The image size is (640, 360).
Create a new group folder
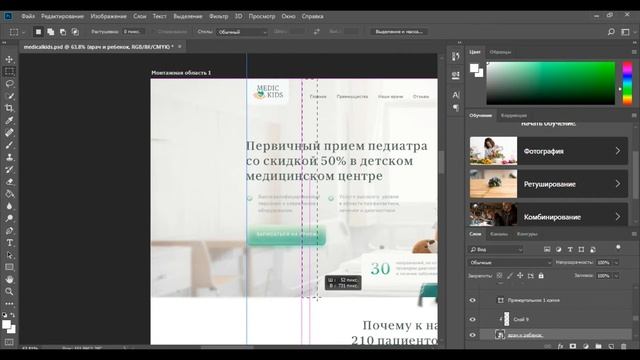tap(598, 346)
